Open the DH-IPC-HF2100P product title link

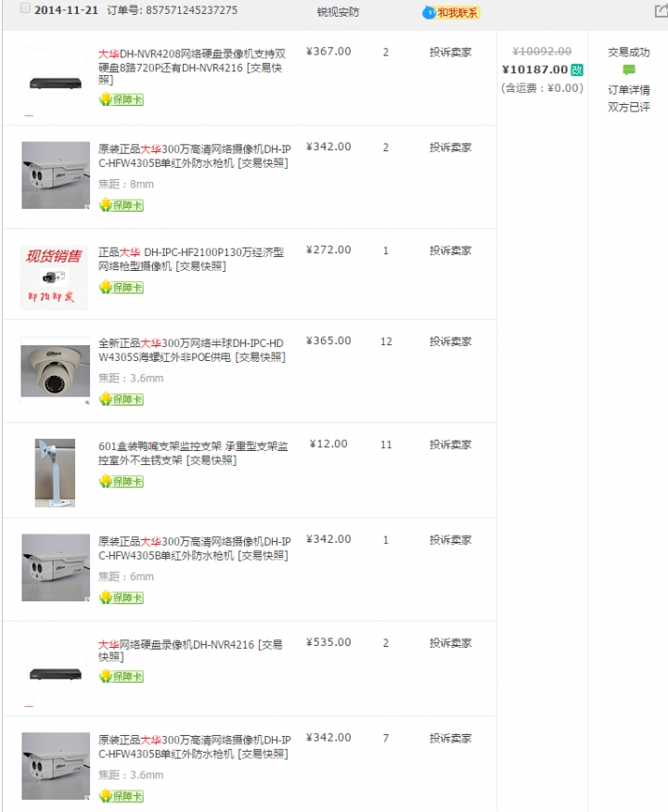pos(191,259)
